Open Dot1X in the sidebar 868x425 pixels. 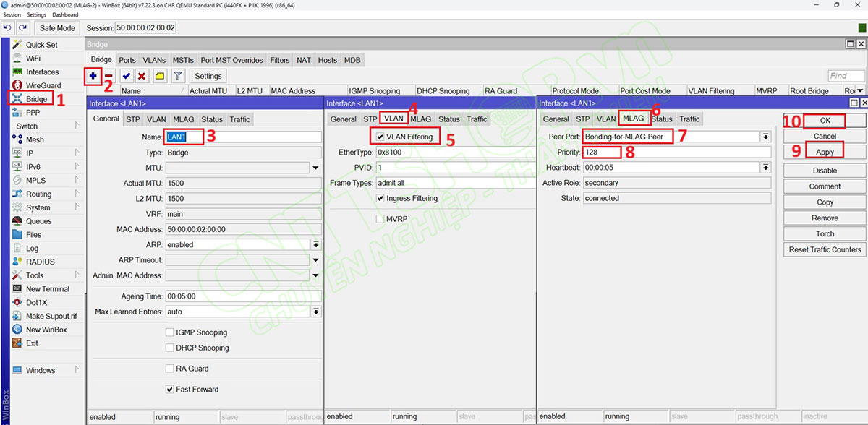click(37, 303)
